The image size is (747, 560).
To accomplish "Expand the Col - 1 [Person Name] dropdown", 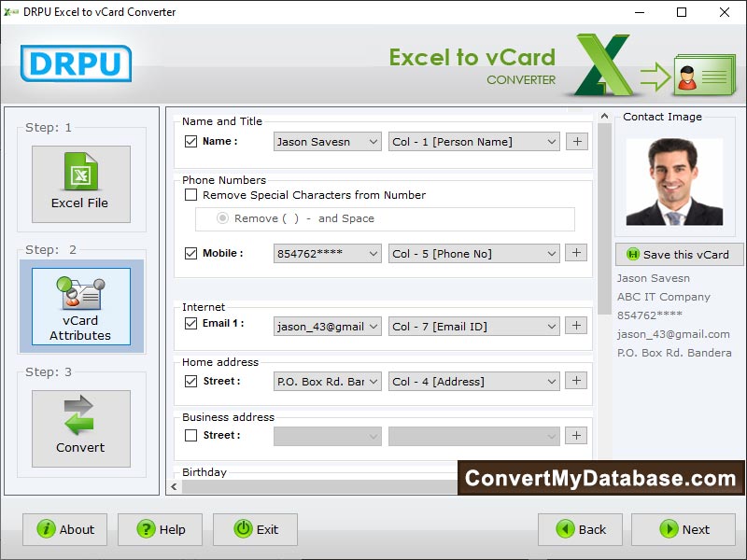I will pyautogui.click(x=473, y=142).
